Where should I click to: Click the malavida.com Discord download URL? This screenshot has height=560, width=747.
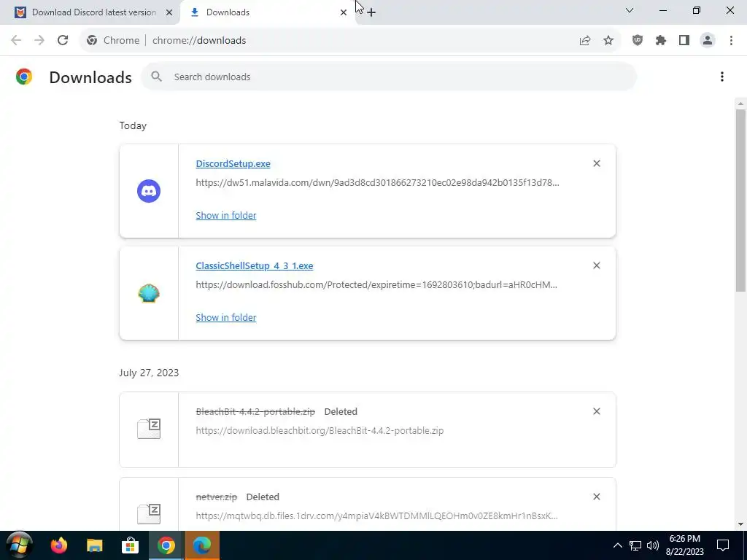point(377,182)
